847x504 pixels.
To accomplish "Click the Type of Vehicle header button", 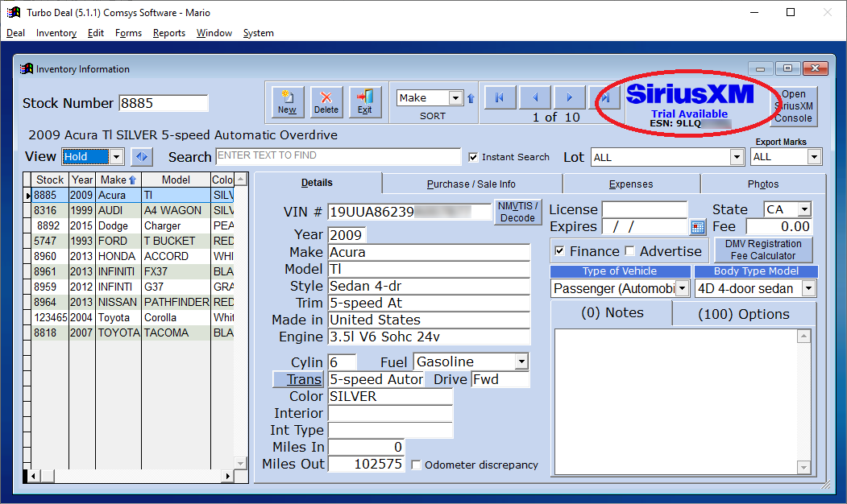I will [620, 271].
